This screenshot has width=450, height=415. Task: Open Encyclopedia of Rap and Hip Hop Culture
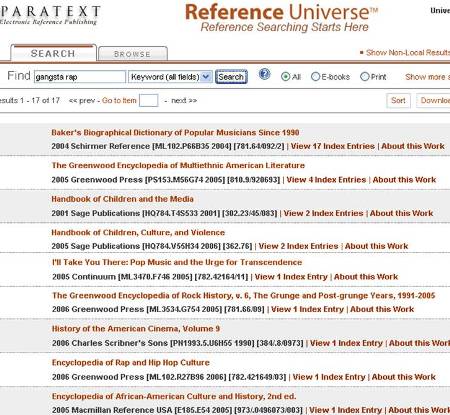[131, 362]
